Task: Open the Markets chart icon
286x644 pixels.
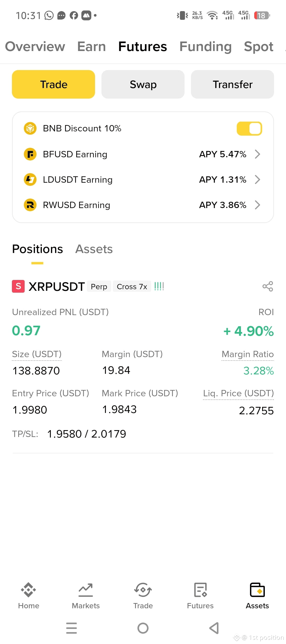Action: coord(86,590)
